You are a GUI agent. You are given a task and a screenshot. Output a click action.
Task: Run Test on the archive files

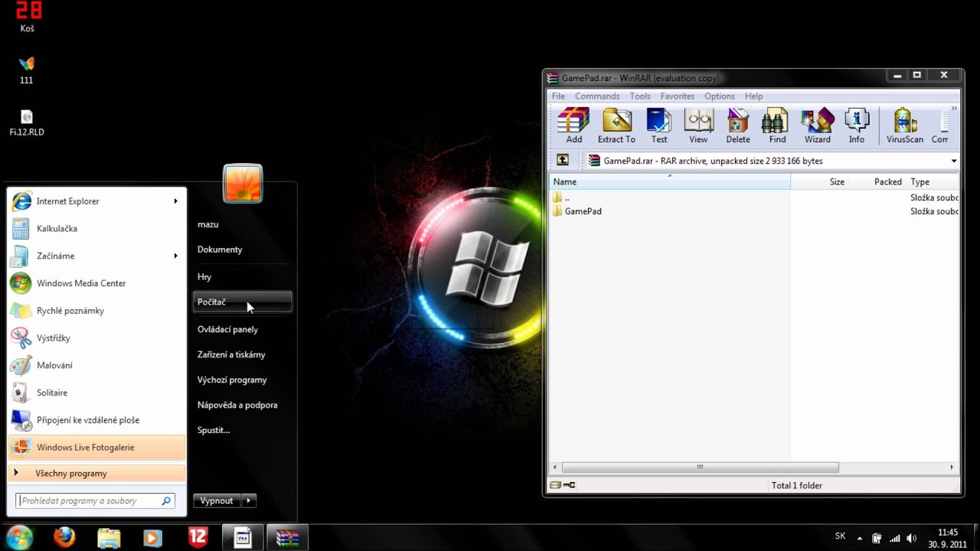[658, 126]
